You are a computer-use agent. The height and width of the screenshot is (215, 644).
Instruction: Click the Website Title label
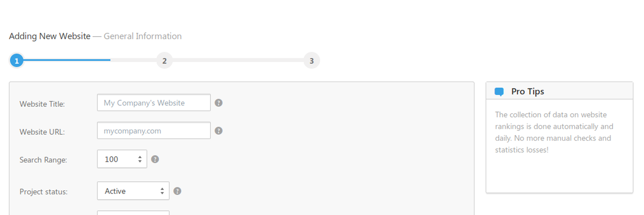(x=42, y=104)
